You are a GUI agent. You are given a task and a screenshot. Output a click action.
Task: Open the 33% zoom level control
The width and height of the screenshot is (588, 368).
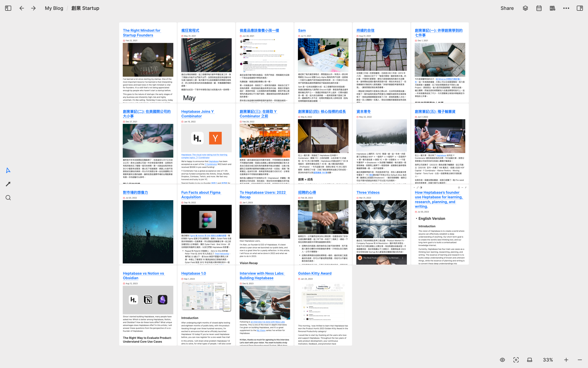pyautogui.click(x=548, y=360)
